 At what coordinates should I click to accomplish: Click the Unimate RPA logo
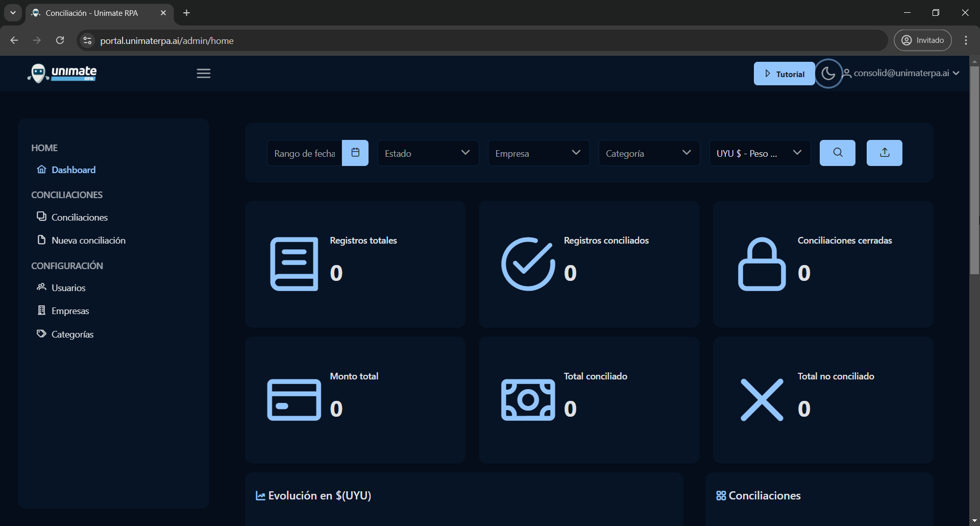pos(62,73)
